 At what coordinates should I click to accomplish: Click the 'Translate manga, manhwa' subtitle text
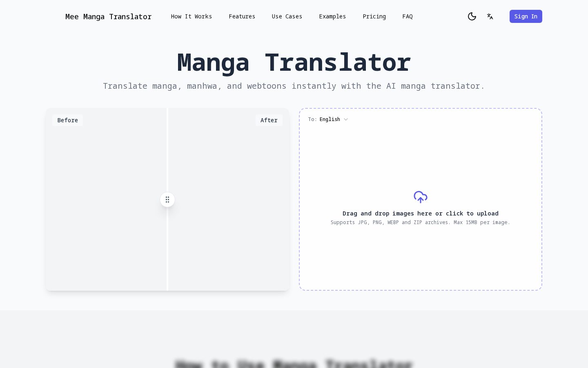click(294, 86)
